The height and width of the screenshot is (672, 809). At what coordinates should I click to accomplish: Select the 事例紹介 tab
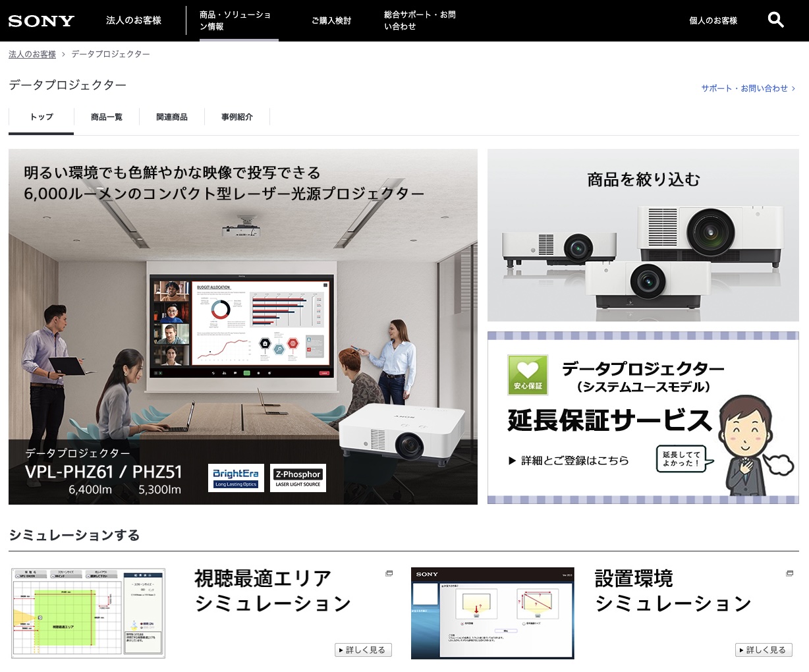[237, 117]
